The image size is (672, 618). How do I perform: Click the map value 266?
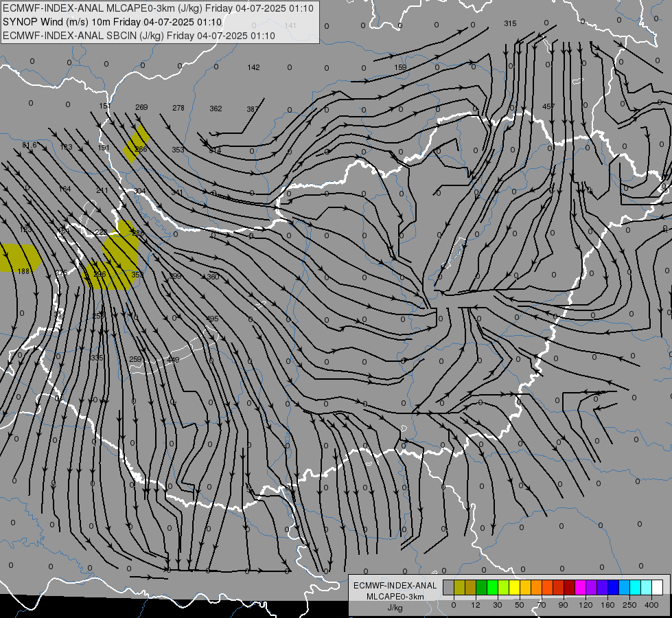click(141, 149)
